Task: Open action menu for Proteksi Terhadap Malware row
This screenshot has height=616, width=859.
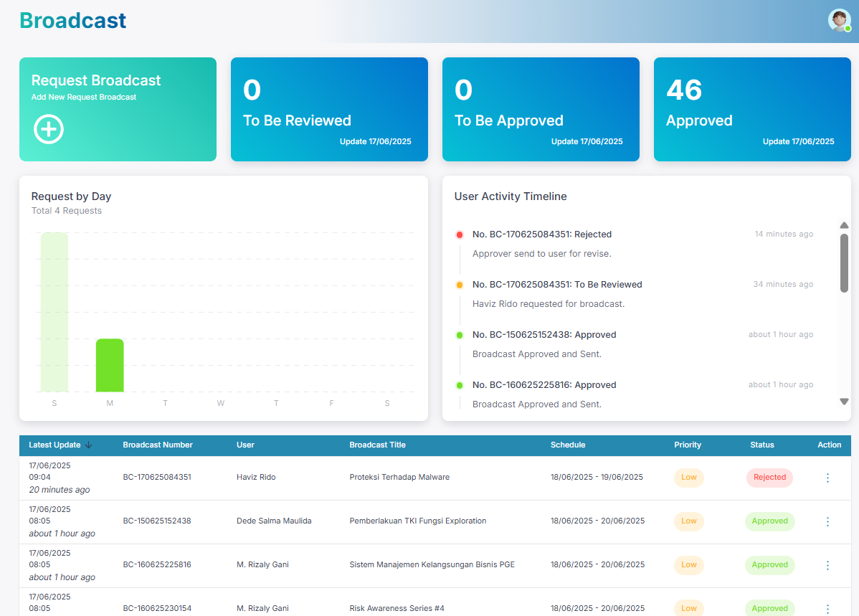Action: pyautogui.click(x=827, y=478)
